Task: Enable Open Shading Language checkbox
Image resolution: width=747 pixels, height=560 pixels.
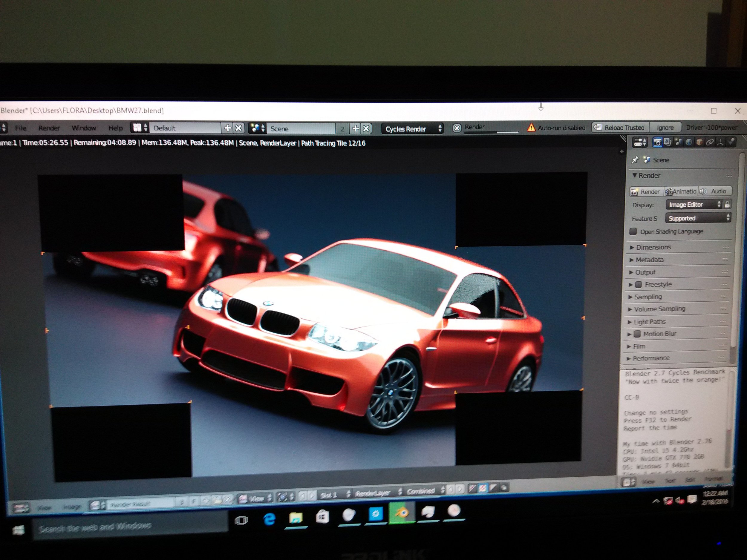Action: point(633,231)
